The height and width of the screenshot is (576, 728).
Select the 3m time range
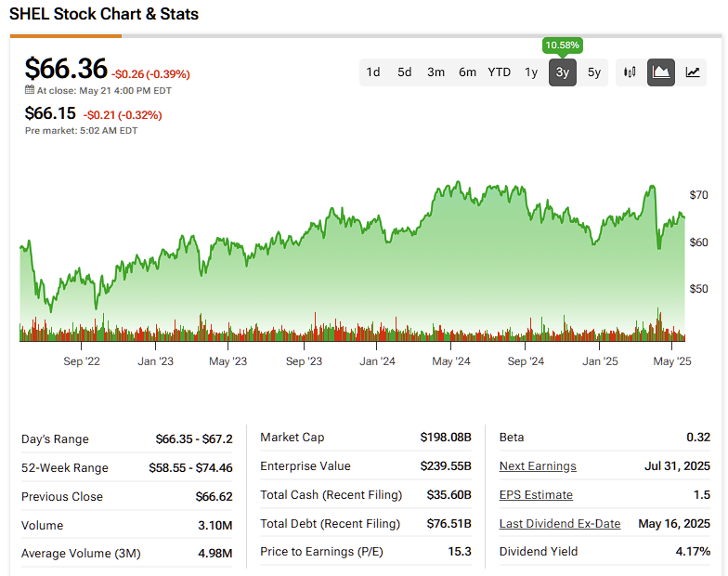(436, 72)
